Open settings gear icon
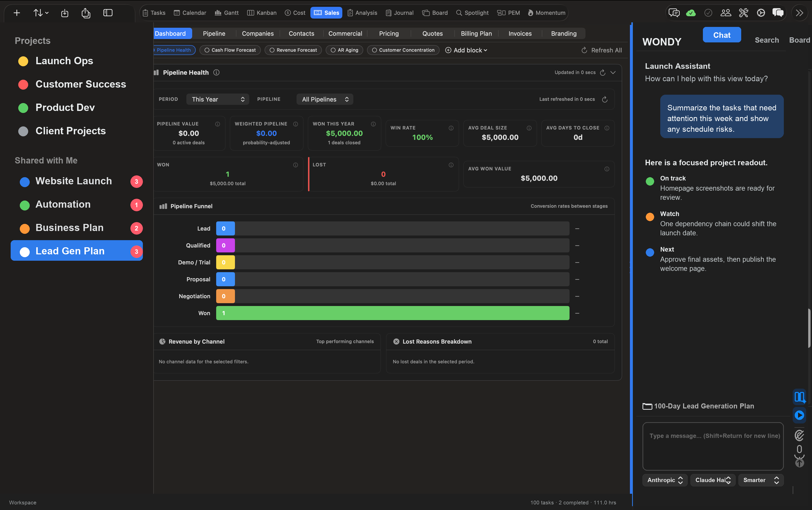The width and height of the screenshot is (812, 510). click(x=761, y=13)
